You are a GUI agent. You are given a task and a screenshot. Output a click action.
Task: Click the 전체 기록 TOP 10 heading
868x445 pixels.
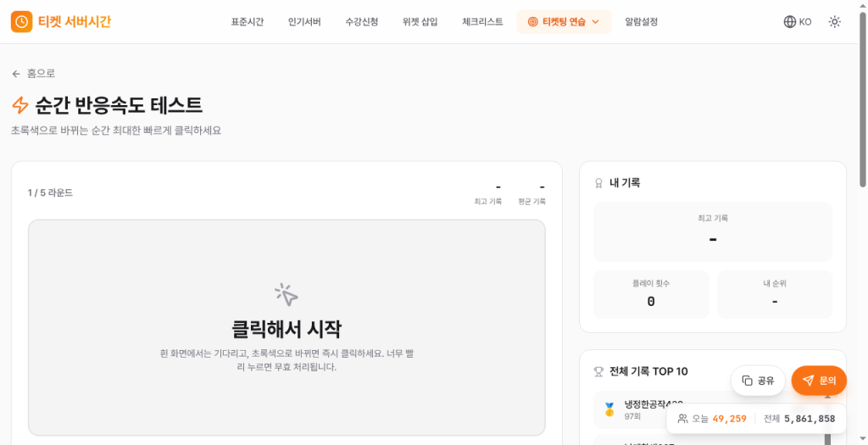pos(648,371)
